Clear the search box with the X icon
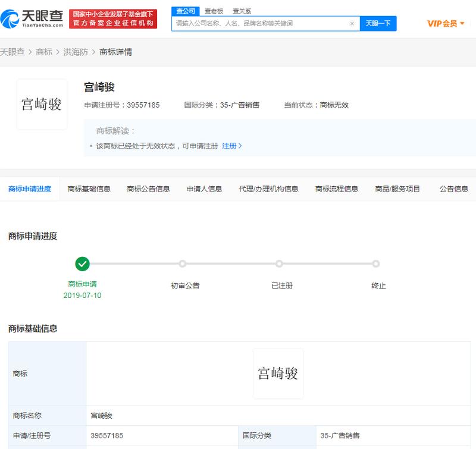 point(352,24)
